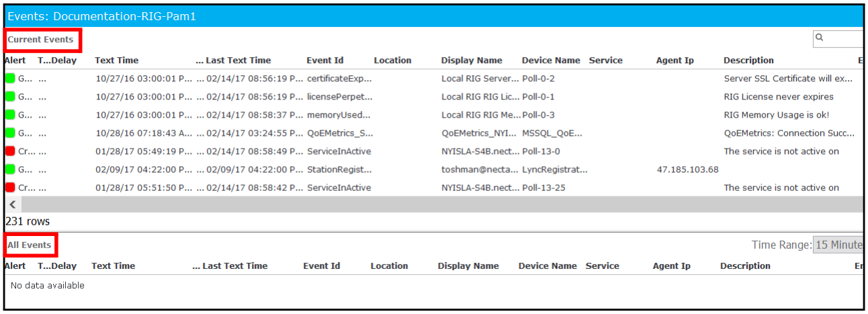Click text time 02/09/17 04:22:00
This screenshot has height=314, width=868.
click(x=144, y=169)
